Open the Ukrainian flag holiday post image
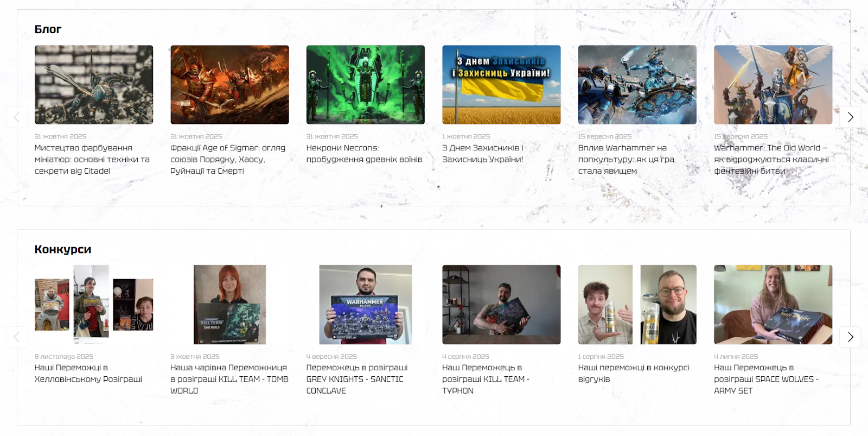This screenshot has height=436, width=868. [x=501, y=85]
